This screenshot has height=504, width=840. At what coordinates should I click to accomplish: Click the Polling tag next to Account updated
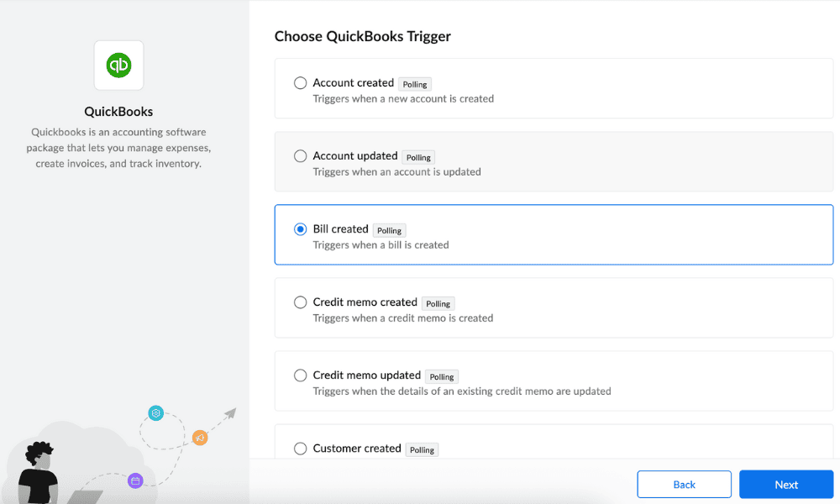click(x=418, y=157)
